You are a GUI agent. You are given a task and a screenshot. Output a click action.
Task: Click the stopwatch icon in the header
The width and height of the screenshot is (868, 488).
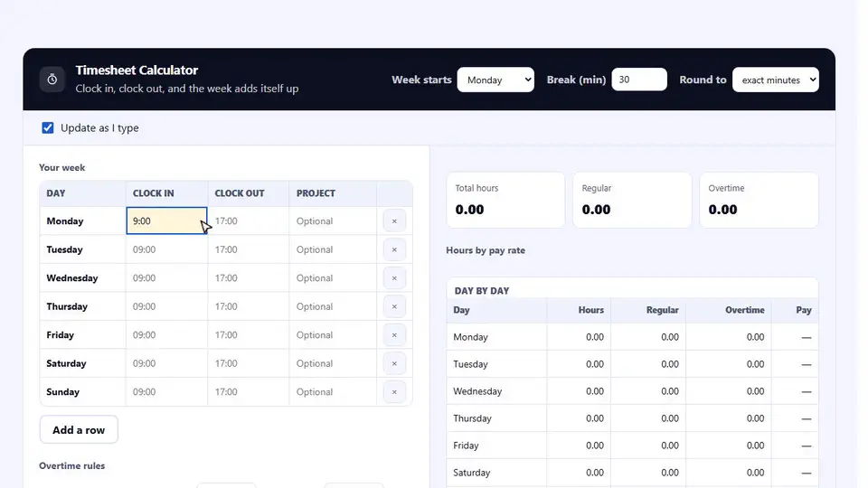pyautogui.click(x=52, y=80)
